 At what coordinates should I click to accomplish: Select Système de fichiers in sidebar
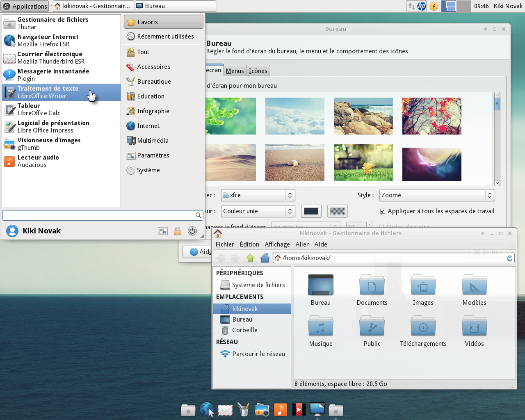252,285
